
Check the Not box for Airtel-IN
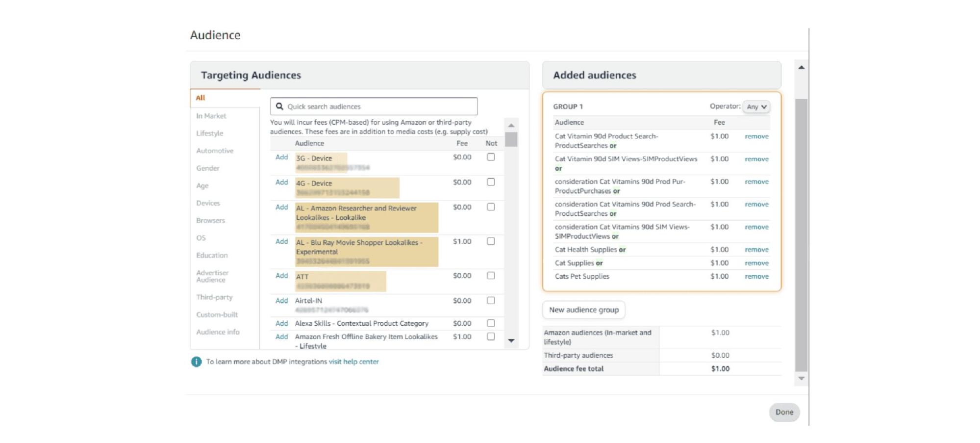pos(491,300)
